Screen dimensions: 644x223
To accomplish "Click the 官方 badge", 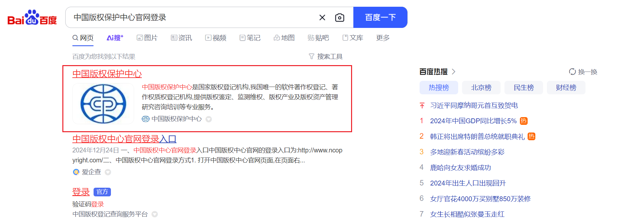I will [x=102, y=192].
